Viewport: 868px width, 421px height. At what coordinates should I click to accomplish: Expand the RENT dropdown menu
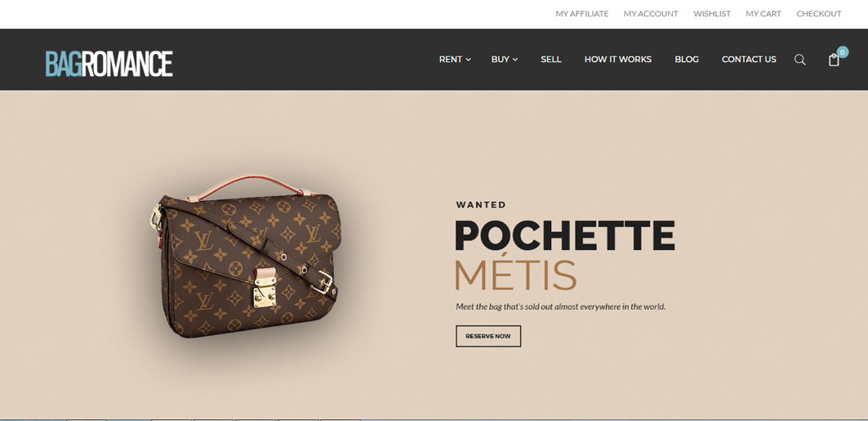pos(455,60)
